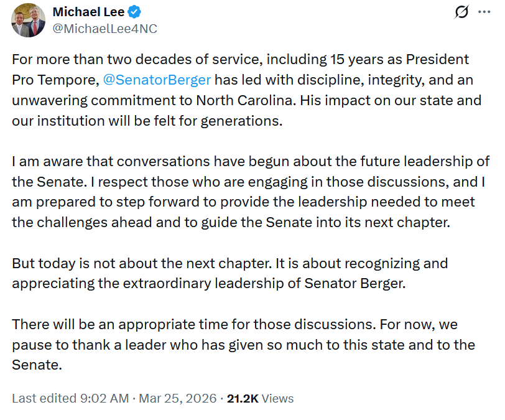
Task: Click 'Senator Berger.' ending the third paragraph
Action: 354,283
